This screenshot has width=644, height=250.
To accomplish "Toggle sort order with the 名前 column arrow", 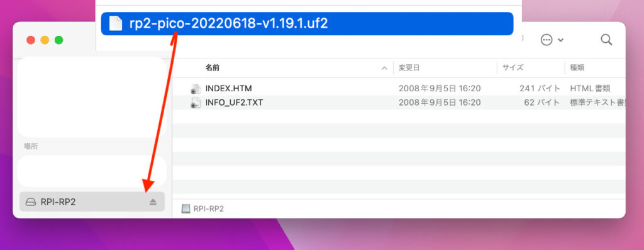I will [384, 68].
